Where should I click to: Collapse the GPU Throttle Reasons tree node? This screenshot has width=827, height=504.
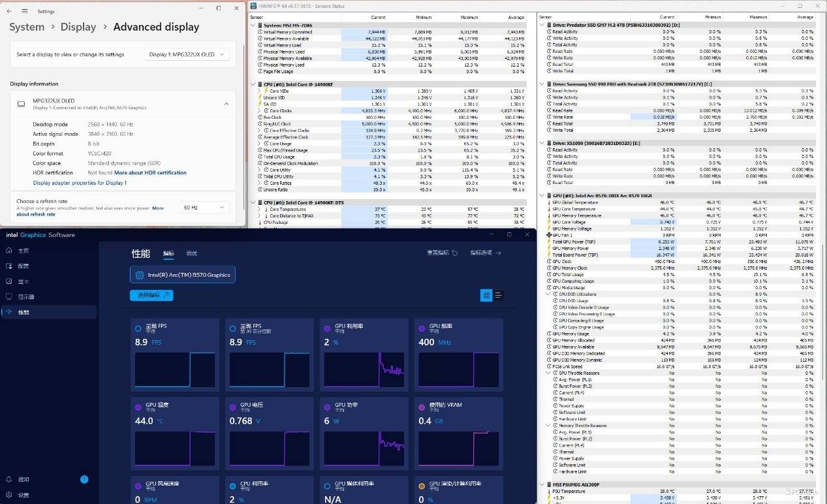pos(548,373)
